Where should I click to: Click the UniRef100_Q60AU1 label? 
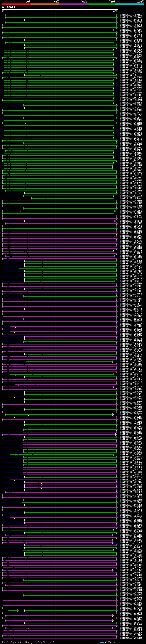click(131, 110)
